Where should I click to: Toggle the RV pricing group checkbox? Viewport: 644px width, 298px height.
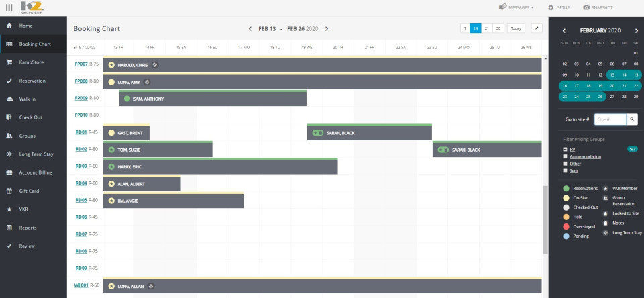click(x=565, y=150)
